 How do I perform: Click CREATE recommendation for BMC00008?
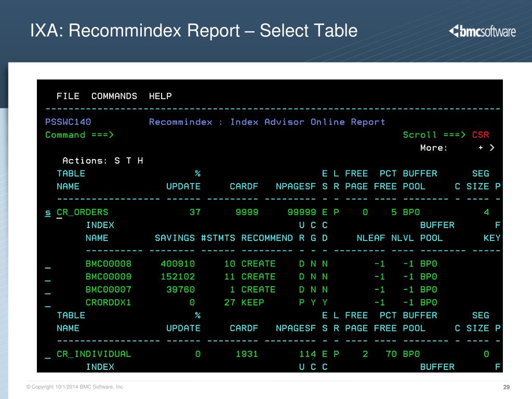[x=258, y=263]
